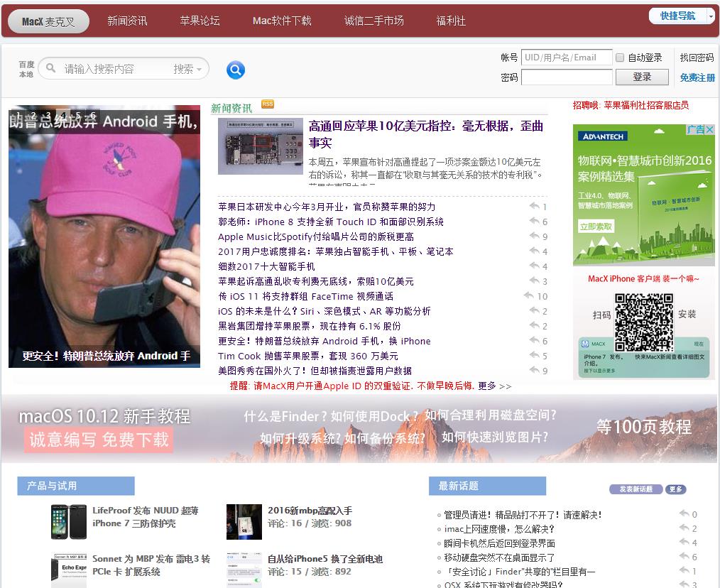Open 管理员请进!精品贴打不开了 topic
The height and width of the screenshot is (588, 720).
523,515
